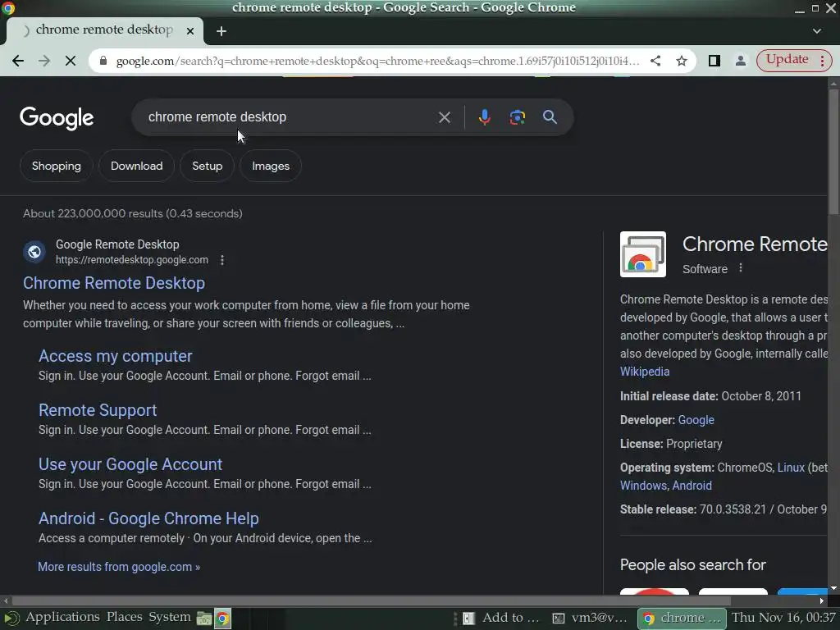Open the Chrome profile icon
Viewport: 840px width, 630px height.
point(741,61)
